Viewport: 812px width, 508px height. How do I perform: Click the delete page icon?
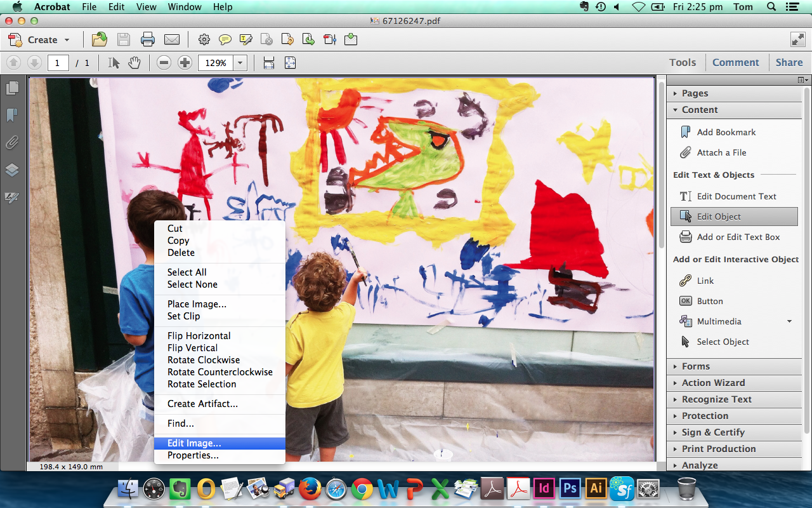(267, 39)
